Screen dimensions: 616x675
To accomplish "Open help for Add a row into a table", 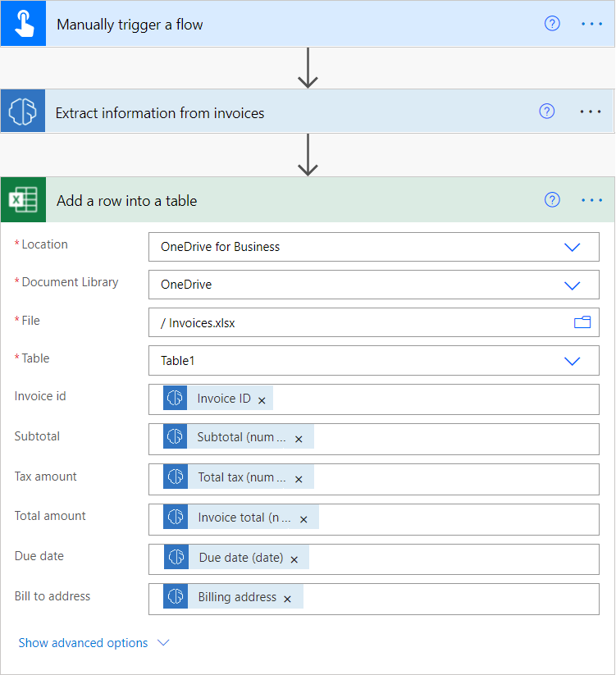I will click(551, 199).
